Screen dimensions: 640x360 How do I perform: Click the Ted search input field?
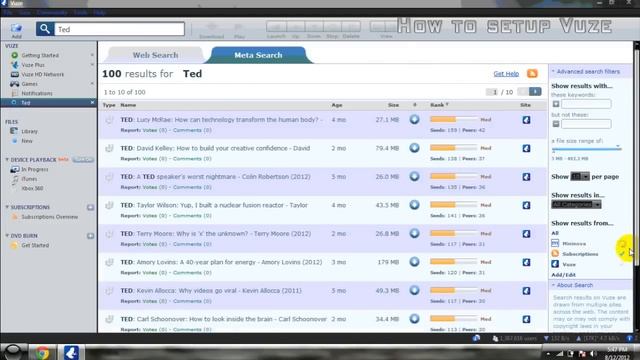point(119,29)
